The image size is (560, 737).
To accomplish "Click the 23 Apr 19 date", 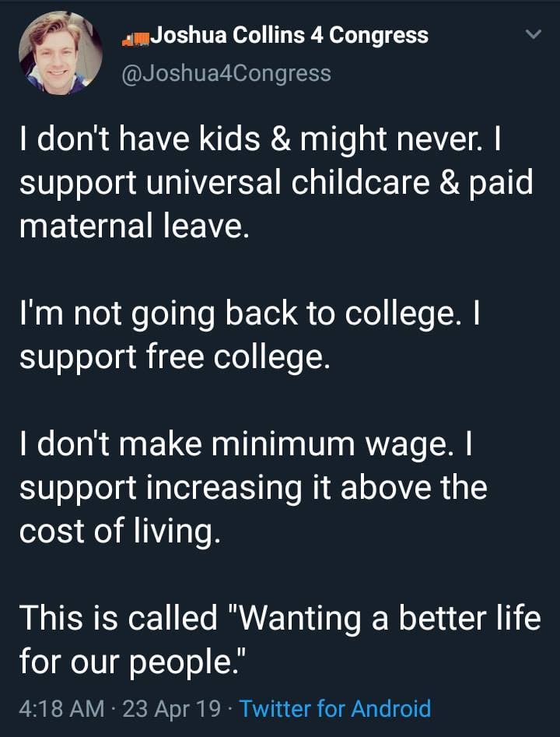I will coord(171,708).
